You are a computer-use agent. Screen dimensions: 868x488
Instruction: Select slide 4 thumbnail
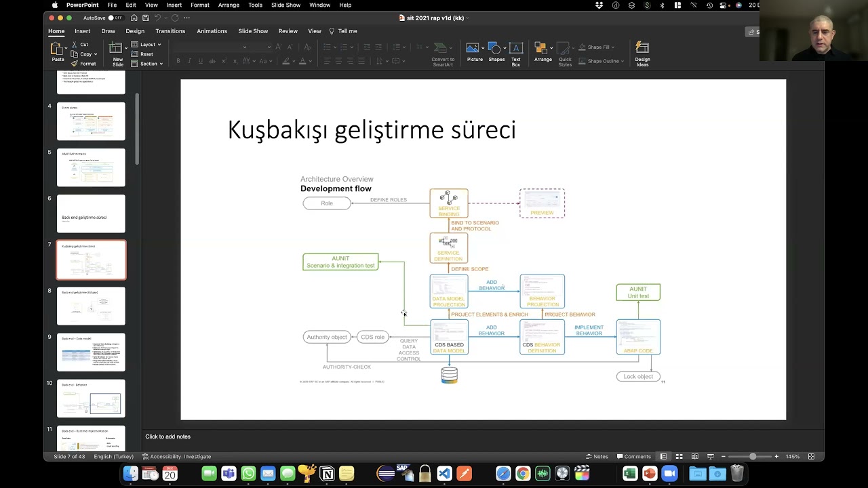tap(91, 121)
